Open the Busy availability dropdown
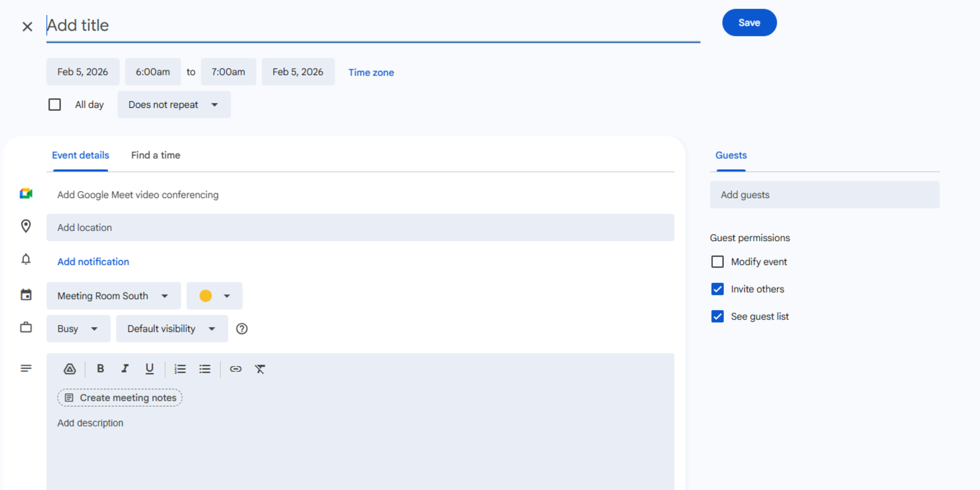Image resolution: width=980 pixels, height=490 pixels. click(x=78, y=329)
